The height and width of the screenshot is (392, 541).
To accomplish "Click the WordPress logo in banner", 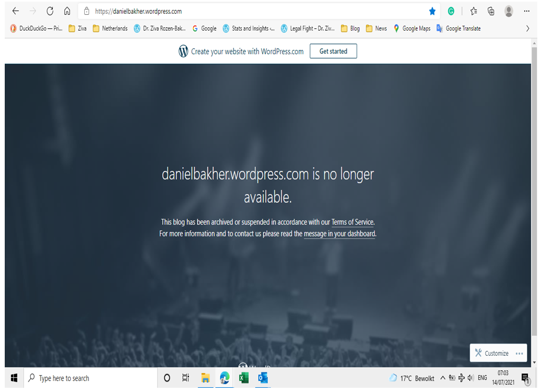I will point(183,51).
